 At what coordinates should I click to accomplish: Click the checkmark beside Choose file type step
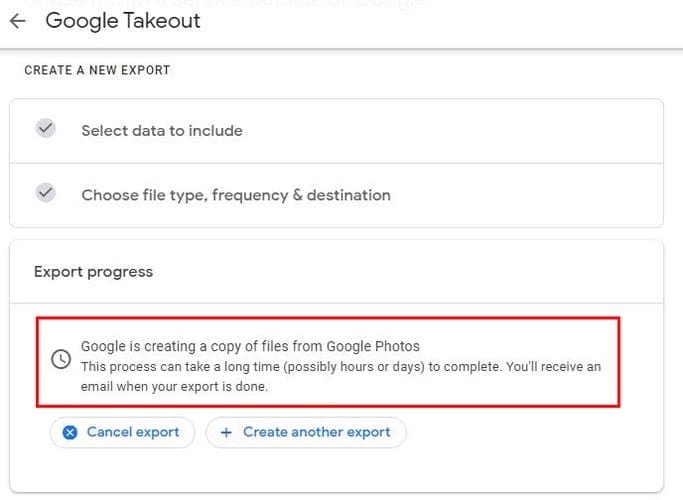pyautogui.click(x=45, y=193)
